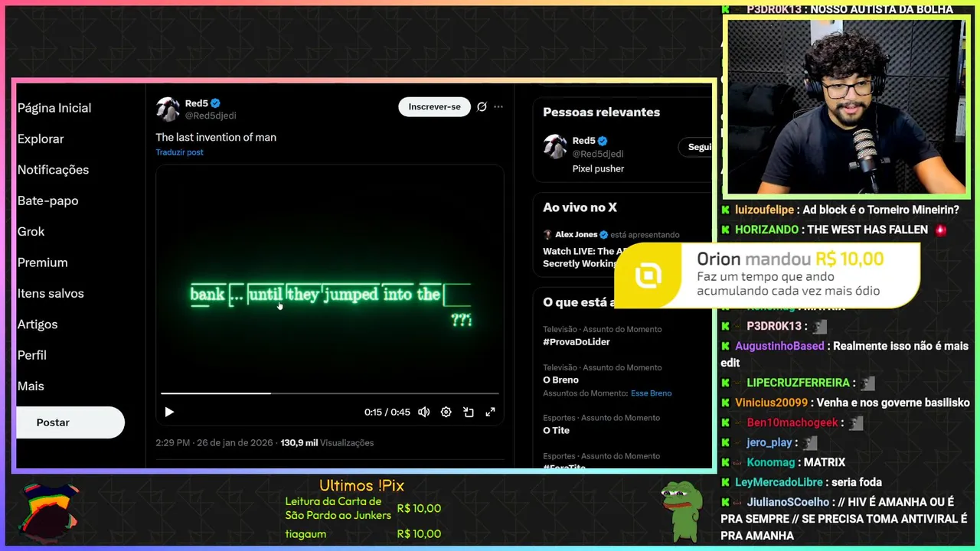Viewport: 980px width, 551px height.
Task: Expand the Mais menu item
Action: 31,386
